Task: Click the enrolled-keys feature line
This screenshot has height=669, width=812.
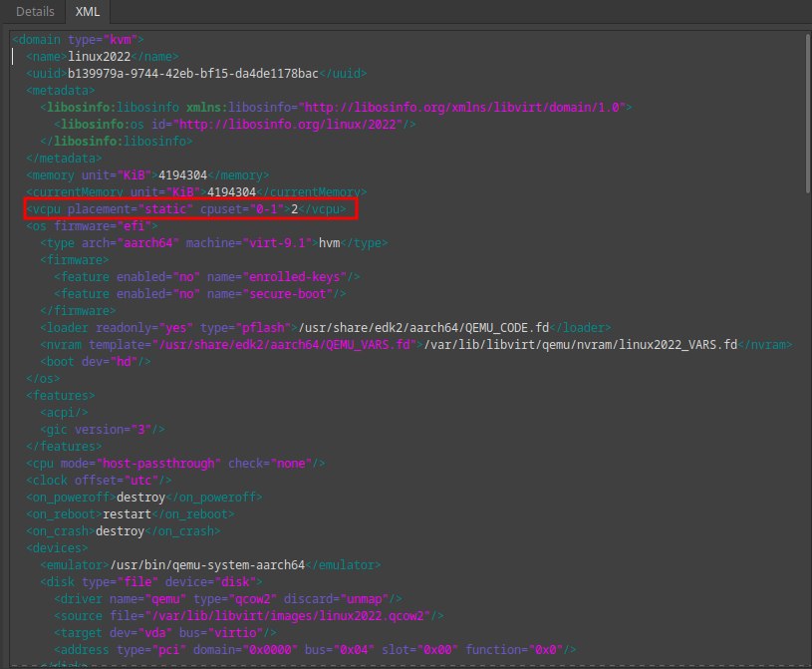Action: coord(206,277)
